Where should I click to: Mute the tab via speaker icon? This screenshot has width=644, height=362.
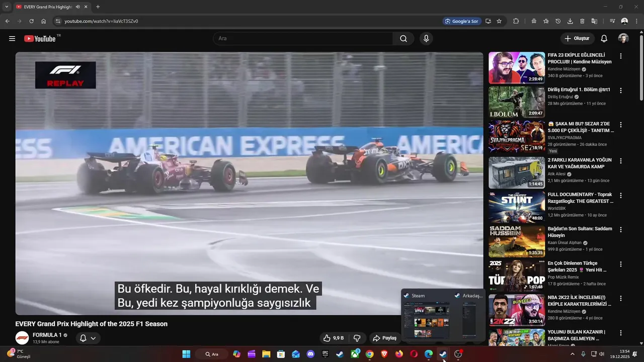(77, 7)
